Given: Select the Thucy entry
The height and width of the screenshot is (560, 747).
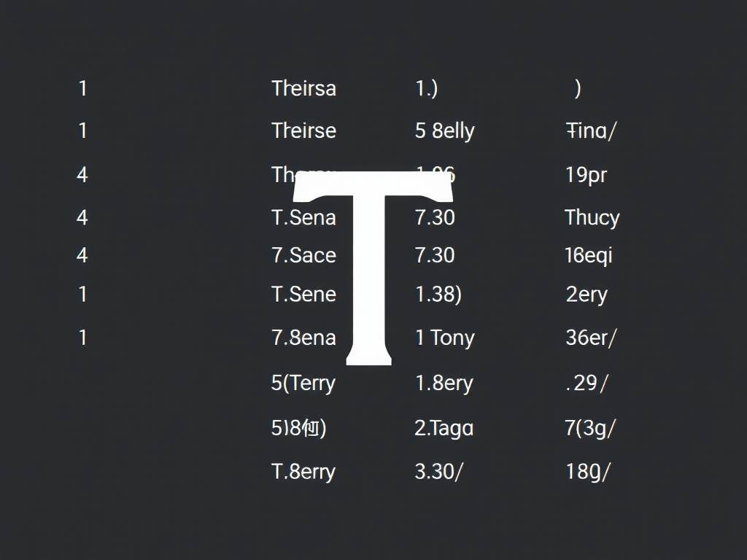Looking at the screenshot, I should pos(592,218).
